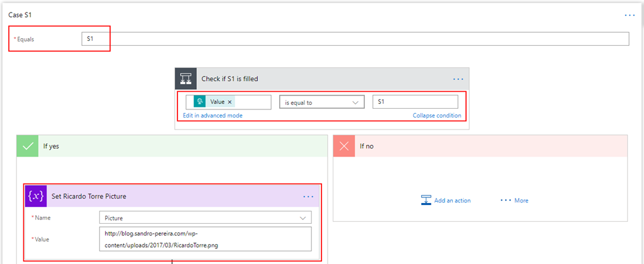644x264 pixels.
Task: Click Edit in advanced mode link
Action: (x=213, y=116)
